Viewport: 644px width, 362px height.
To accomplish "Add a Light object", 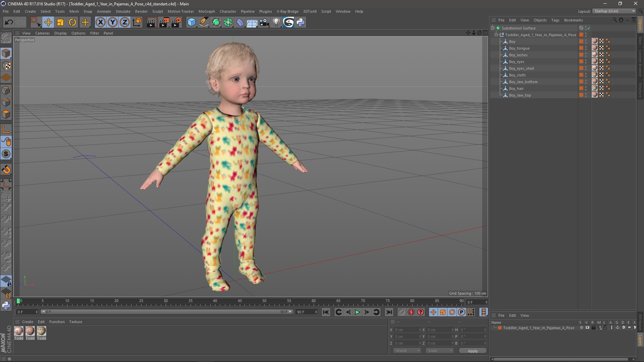I will point(276,22).
